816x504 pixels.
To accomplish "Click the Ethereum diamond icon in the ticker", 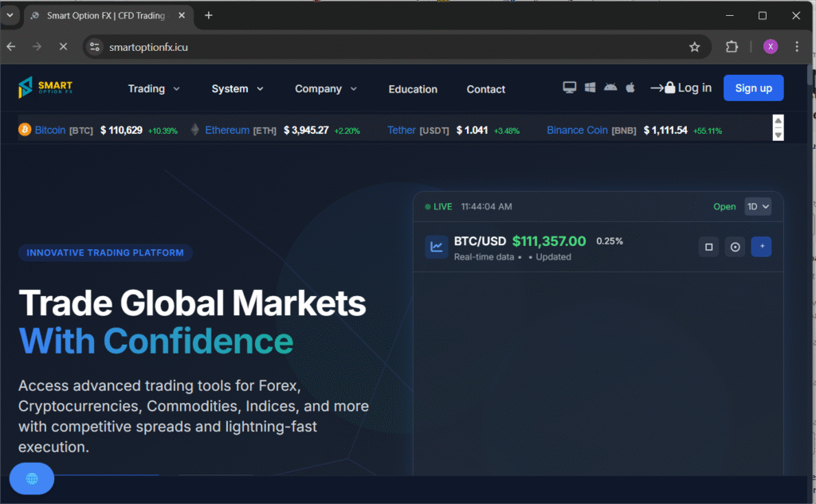I will coord(193,130).
